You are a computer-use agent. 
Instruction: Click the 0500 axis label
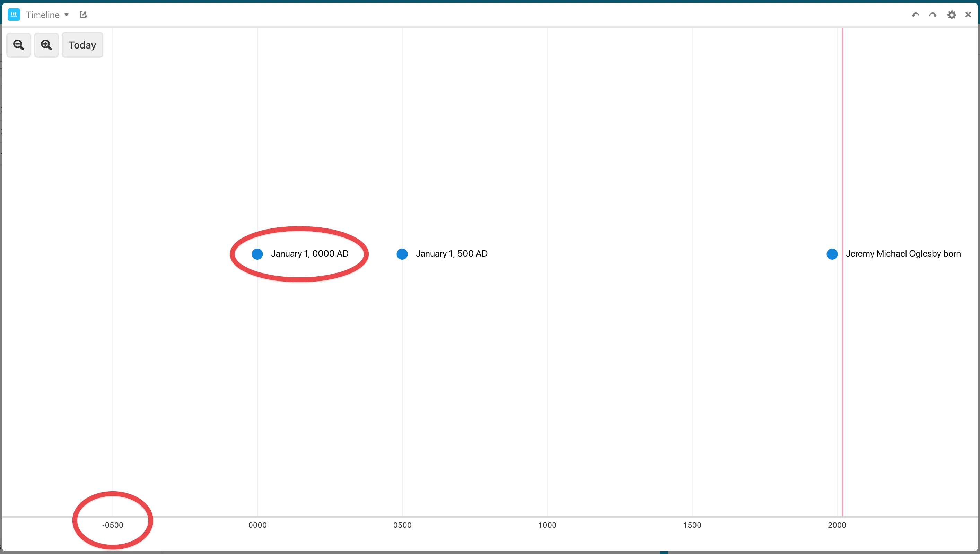click(403, 525)
